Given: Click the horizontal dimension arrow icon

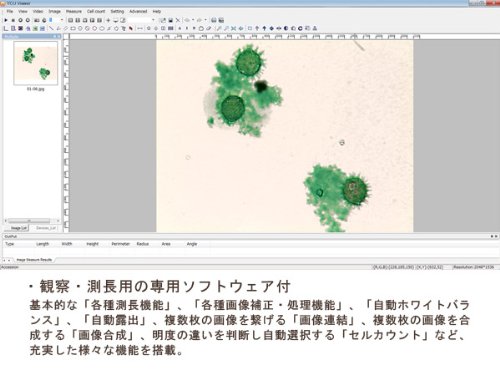Looking at the screenshot, I should (140, 28).
